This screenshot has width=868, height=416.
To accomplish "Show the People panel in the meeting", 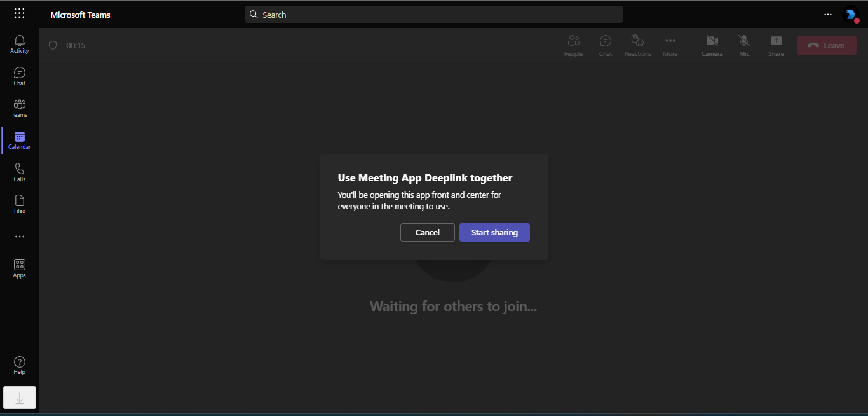I will click(573, 45).
